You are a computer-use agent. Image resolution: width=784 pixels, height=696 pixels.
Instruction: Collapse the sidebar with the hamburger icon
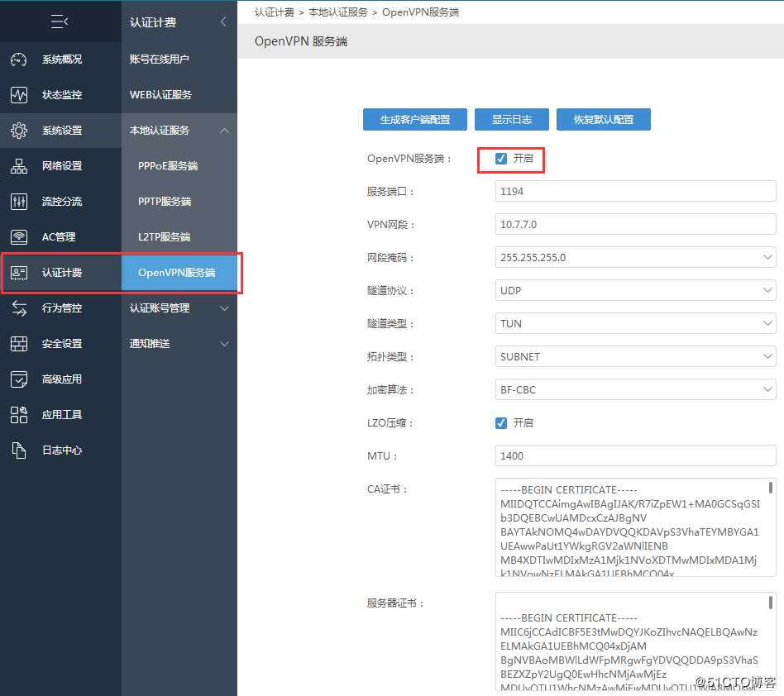click(60, 21)
